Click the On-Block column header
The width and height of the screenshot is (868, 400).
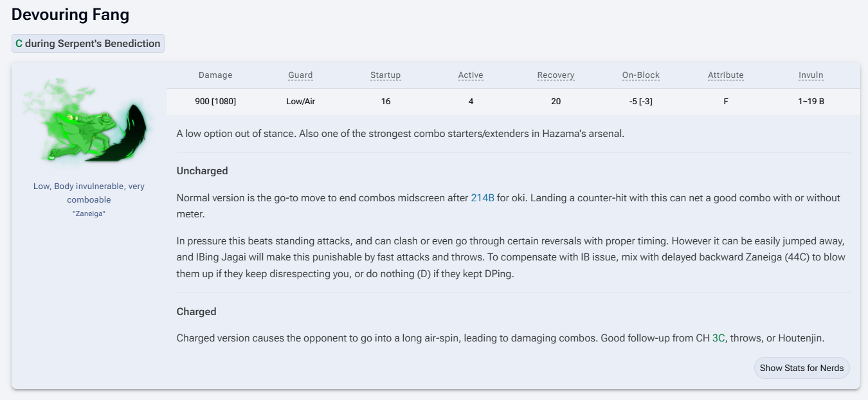tap(641, 75)
